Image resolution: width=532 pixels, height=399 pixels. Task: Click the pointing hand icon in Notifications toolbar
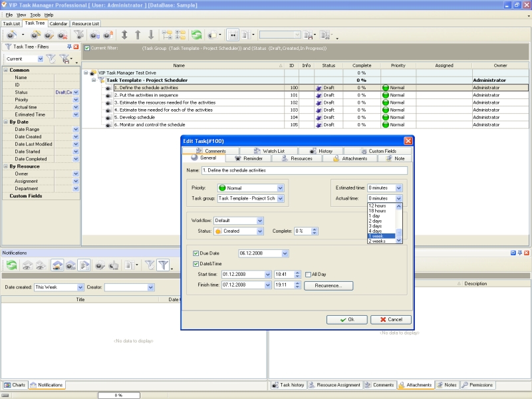click(x=114, y=265)
